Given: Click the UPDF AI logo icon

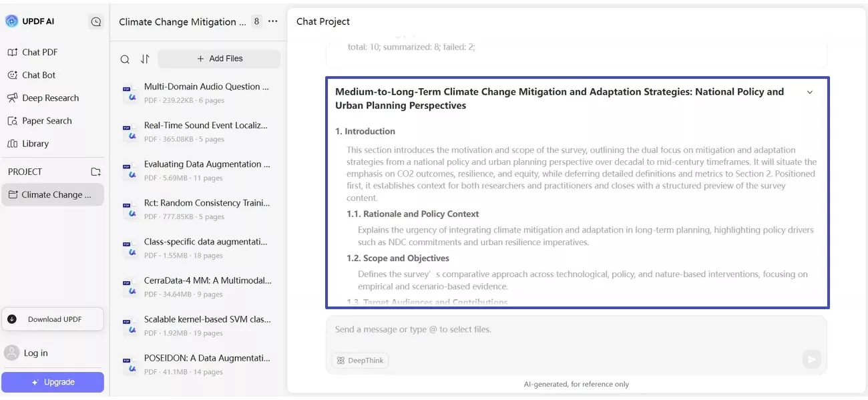Looking at the screenshot, I should click(11, 21).
